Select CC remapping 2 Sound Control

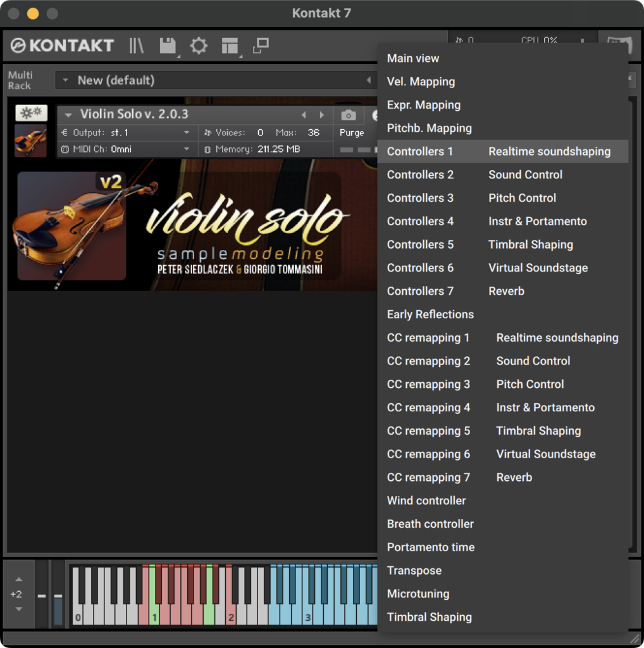point(503,361)
